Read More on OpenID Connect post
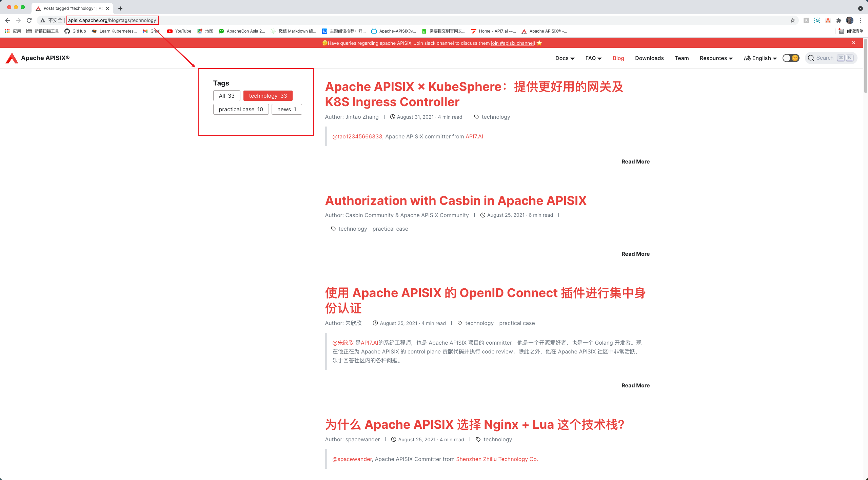Image resolution: width=868 pixels, height=480 pixels. (x=635, y=385)
